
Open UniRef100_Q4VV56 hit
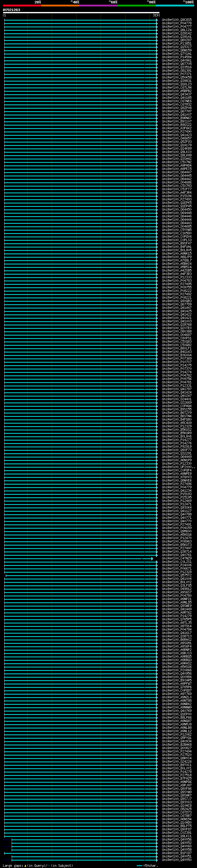point(177,839)
